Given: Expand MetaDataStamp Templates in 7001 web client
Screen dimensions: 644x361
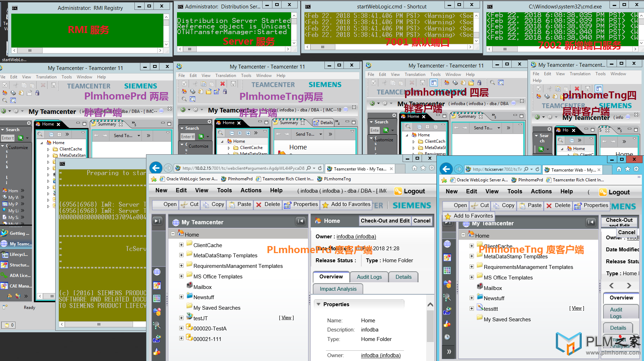Looking at the screenshot, I should click(x=181, y=255).
